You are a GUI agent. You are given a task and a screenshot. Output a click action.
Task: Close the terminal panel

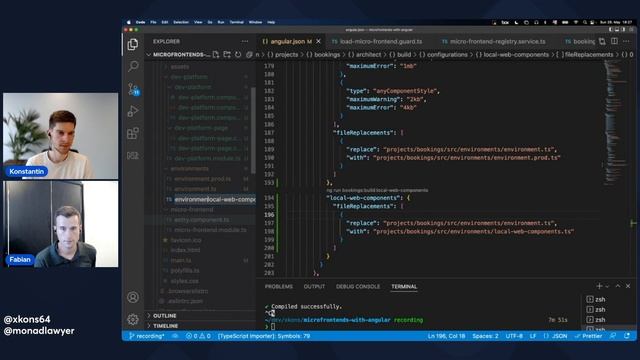click(x=628, y=286)
